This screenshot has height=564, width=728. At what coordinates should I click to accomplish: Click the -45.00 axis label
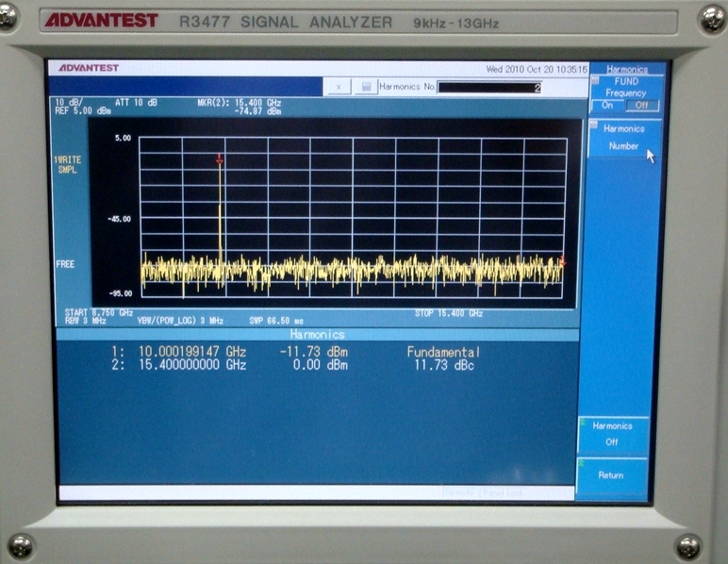click(x=120, y=219)
